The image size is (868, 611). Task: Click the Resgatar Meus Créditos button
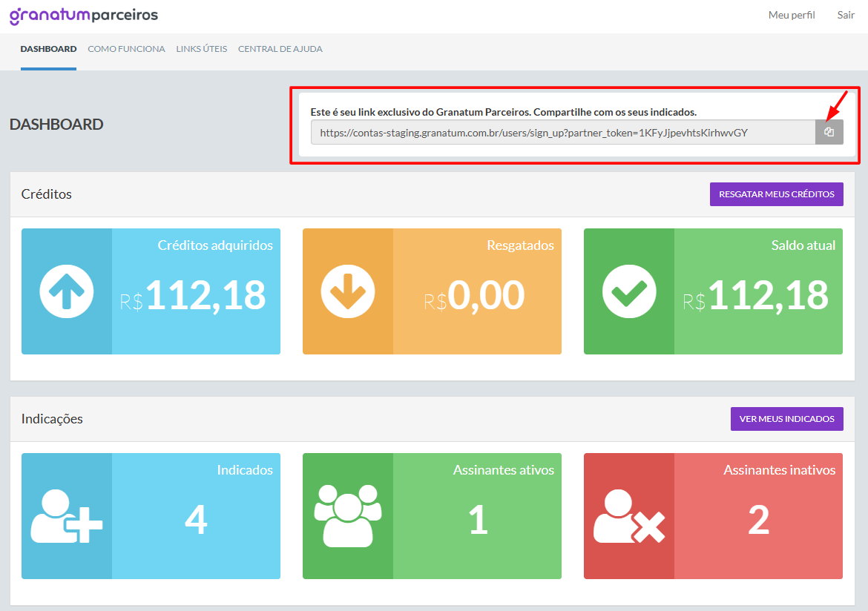click(777, 194)
